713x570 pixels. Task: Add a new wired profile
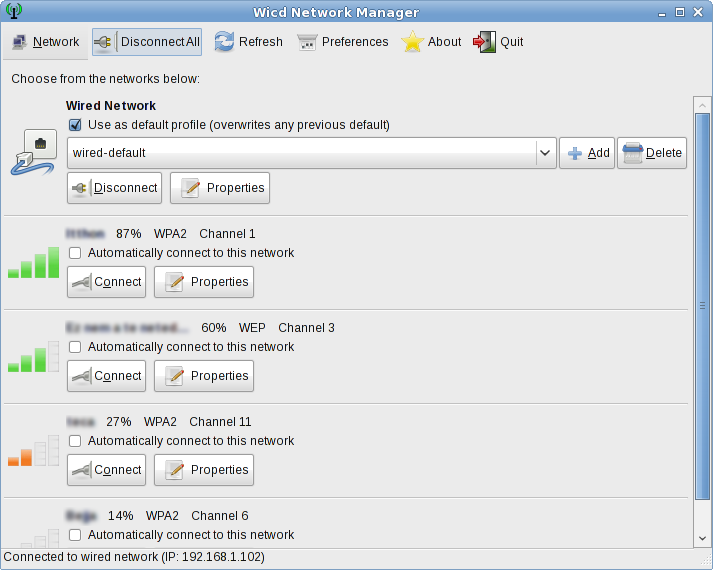click(x=587, y=153)
